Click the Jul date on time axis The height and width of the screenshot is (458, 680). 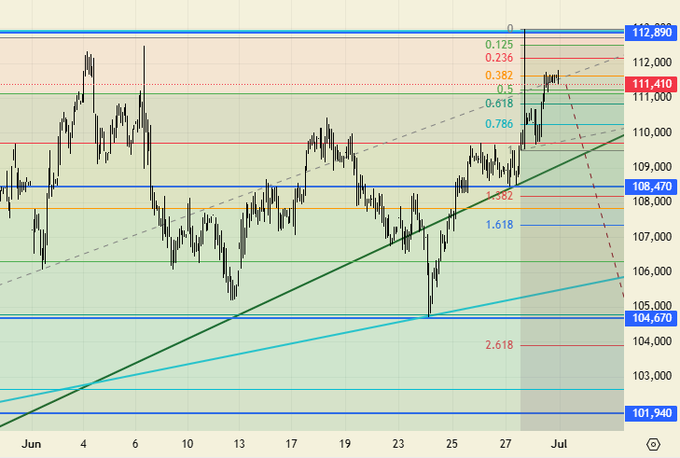[x=560, y=442]
